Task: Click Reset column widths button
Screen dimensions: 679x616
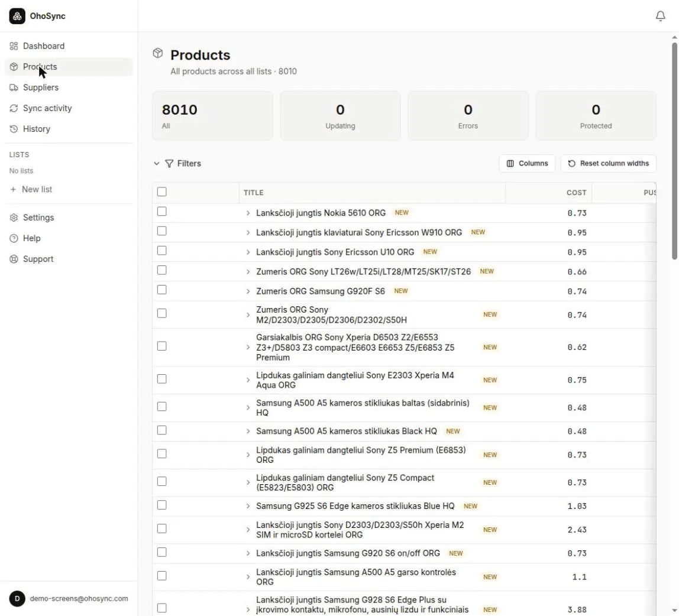Action: [x=609, y=164]
